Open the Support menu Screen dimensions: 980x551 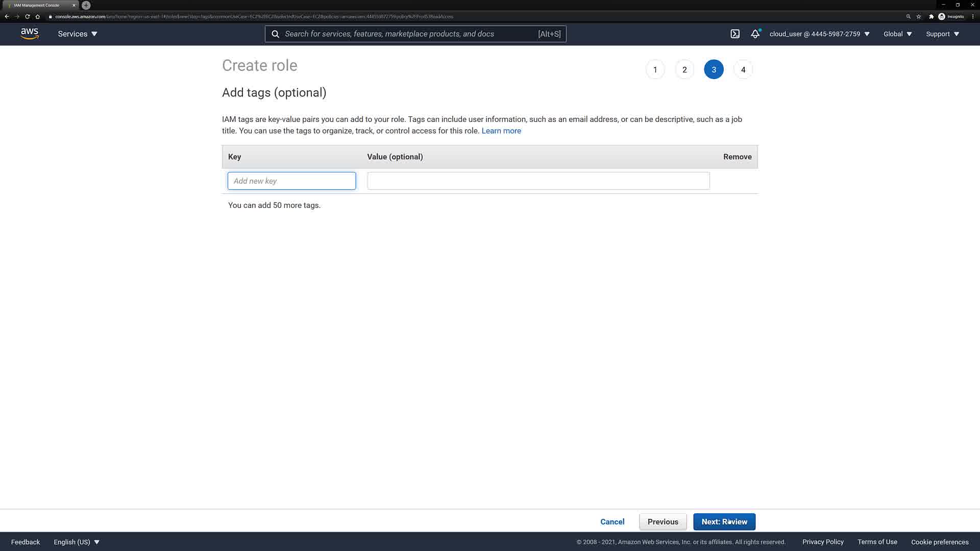[942, 34]
